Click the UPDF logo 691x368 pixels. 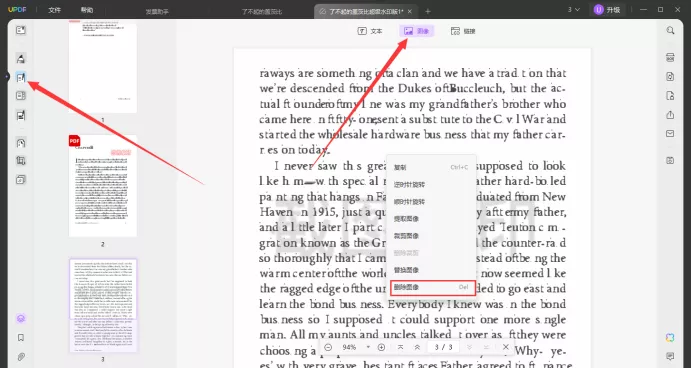[17, 10]
